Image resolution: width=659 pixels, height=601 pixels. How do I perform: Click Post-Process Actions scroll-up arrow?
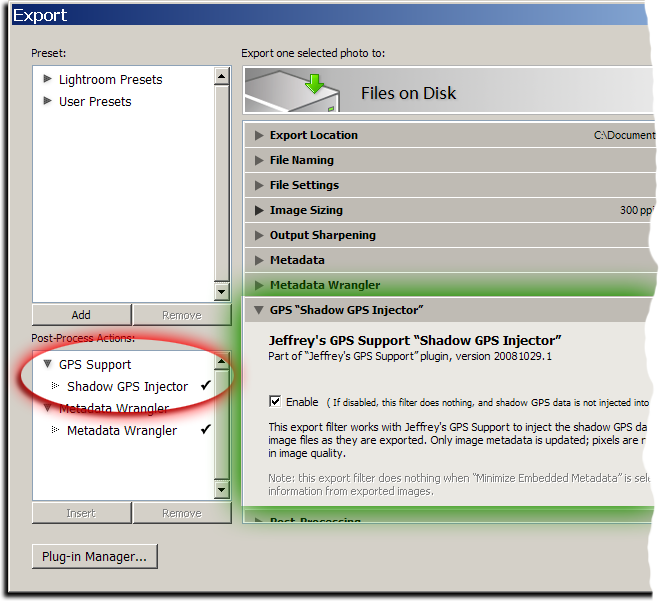click(x=221, y=361)
